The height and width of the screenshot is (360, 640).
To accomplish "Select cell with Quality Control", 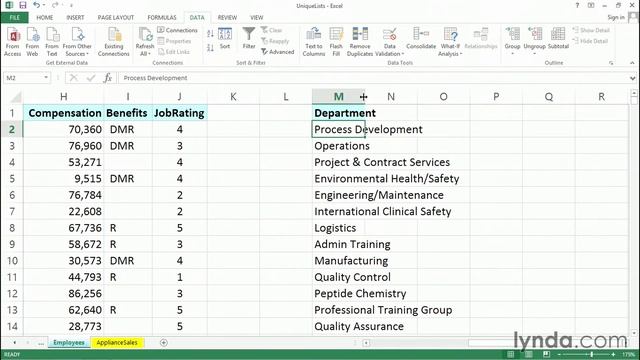I will click(x=338, y=277).
